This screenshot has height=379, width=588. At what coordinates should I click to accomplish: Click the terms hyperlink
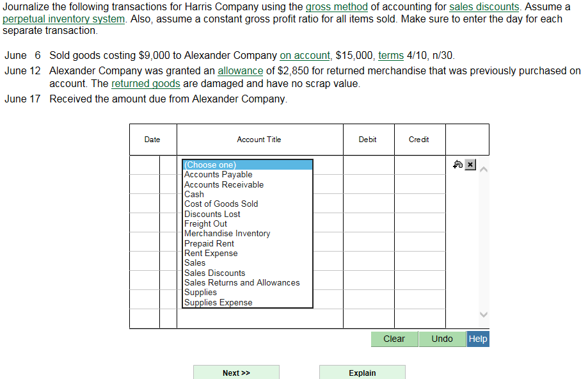pyautogui.click(x=391, y=55)
